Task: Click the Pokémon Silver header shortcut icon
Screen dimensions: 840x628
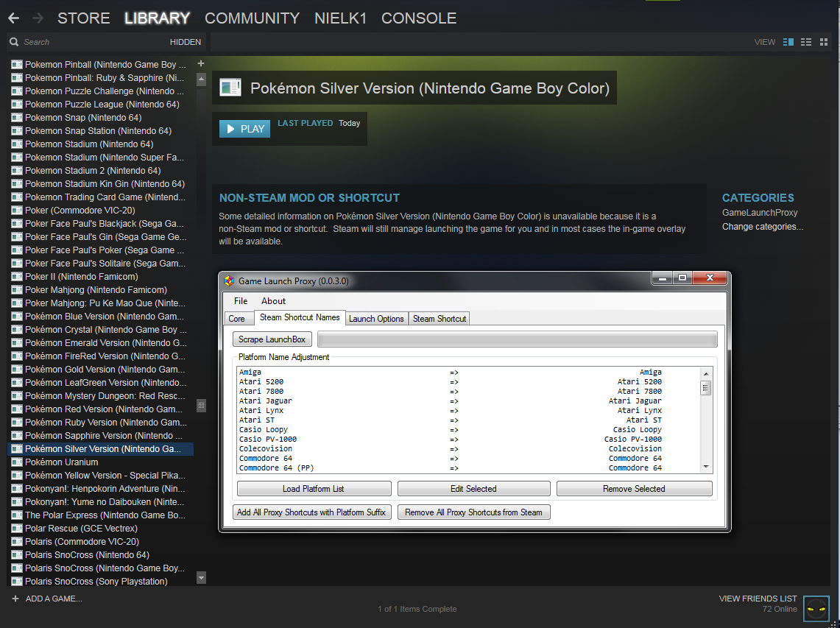Action: tap(230, 88)
